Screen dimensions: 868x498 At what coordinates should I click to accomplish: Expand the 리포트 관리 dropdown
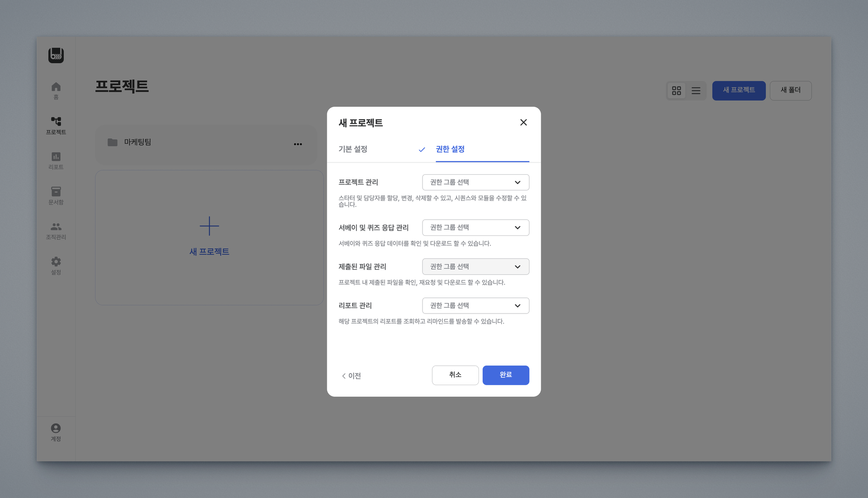[476, 306]
